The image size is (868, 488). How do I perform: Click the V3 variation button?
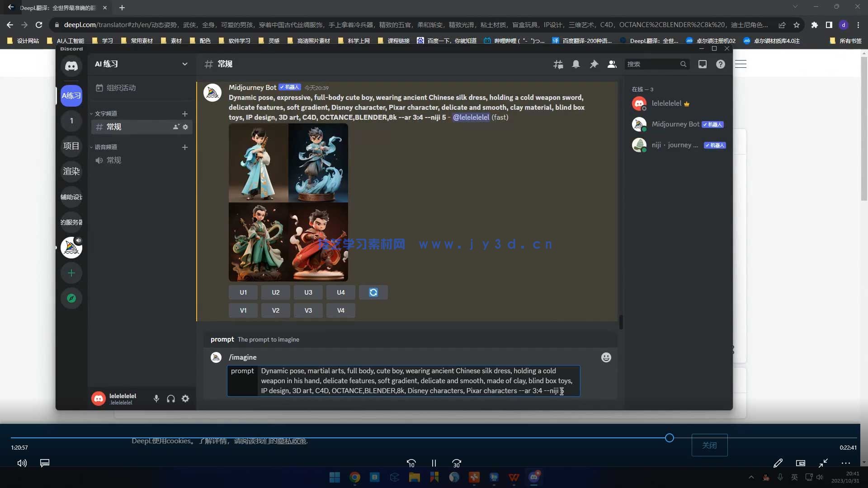(308, 310)
